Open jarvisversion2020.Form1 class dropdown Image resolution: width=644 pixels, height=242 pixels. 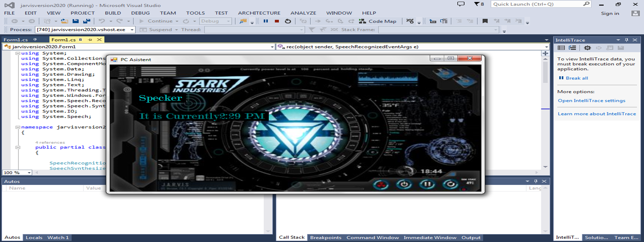pyautogui.click(x=272, y=47)
